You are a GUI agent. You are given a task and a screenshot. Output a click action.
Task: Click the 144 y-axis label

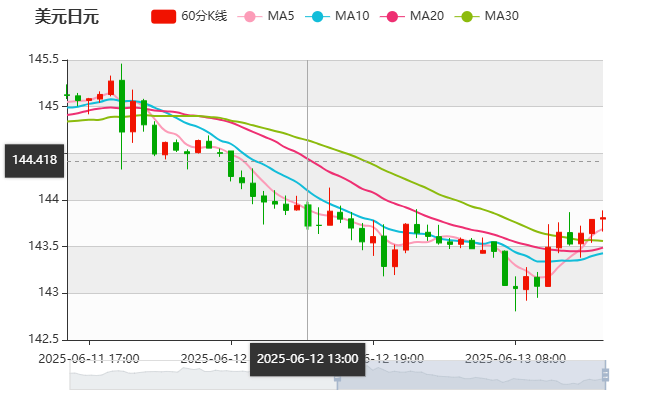click(47, 200)
